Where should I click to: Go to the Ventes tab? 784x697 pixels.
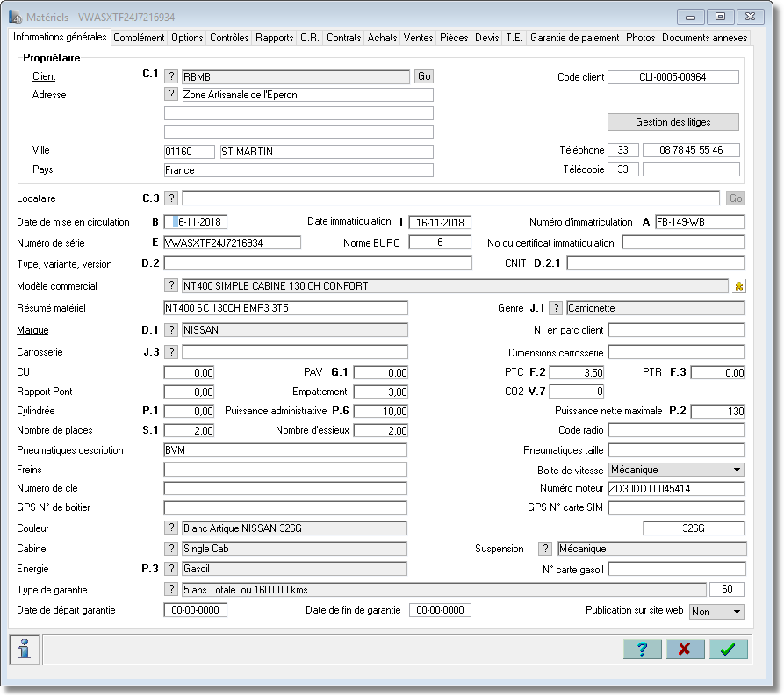[418, 38]
